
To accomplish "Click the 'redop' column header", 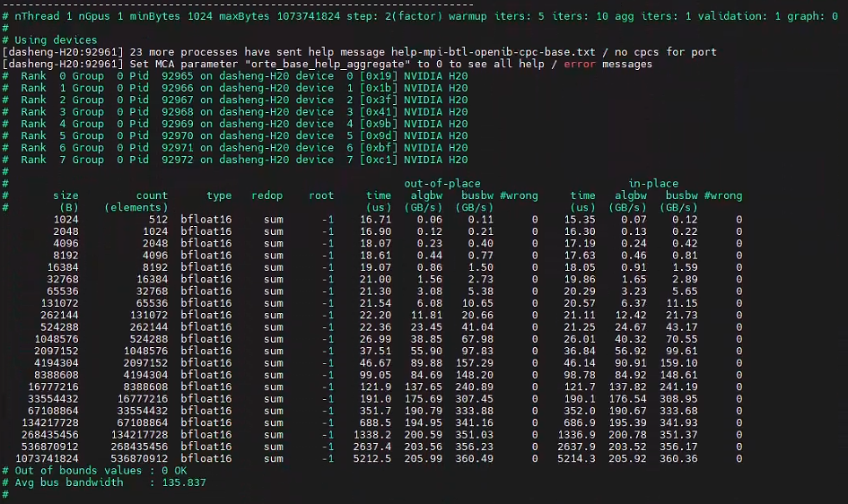I will (x=267, y=196).
